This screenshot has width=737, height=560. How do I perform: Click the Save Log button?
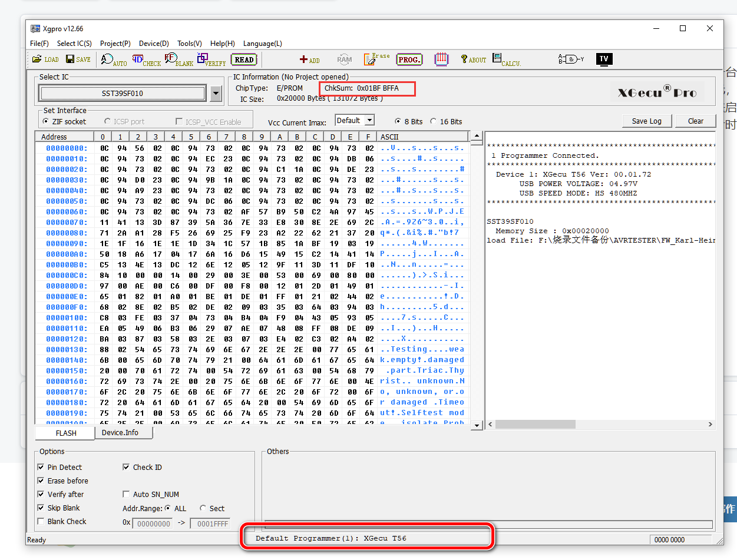[x=646, y=121]
